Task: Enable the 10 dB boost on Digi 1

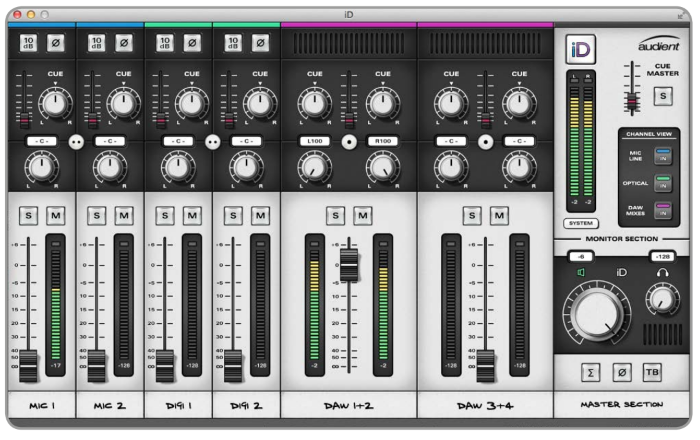Action: coord(165,42)
